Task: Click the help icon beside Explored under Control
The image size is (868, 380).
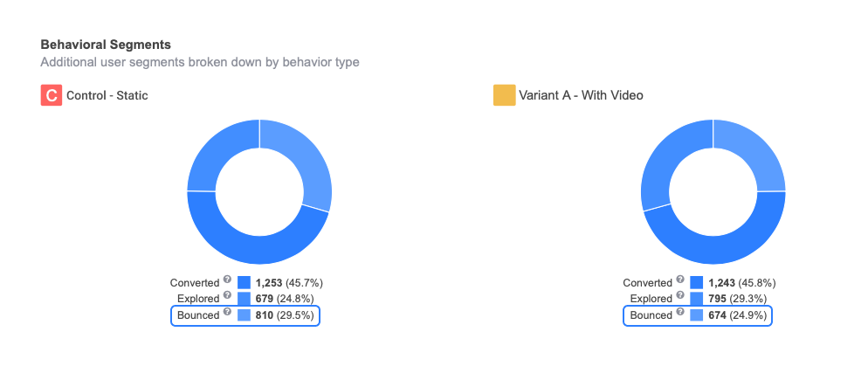Action: click(227, 296)
